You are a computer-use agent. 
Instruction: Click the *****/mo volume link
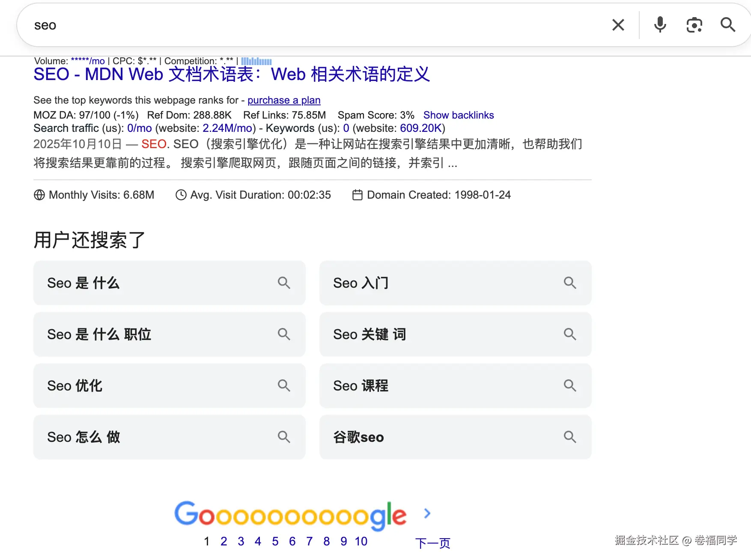point(88,61)
